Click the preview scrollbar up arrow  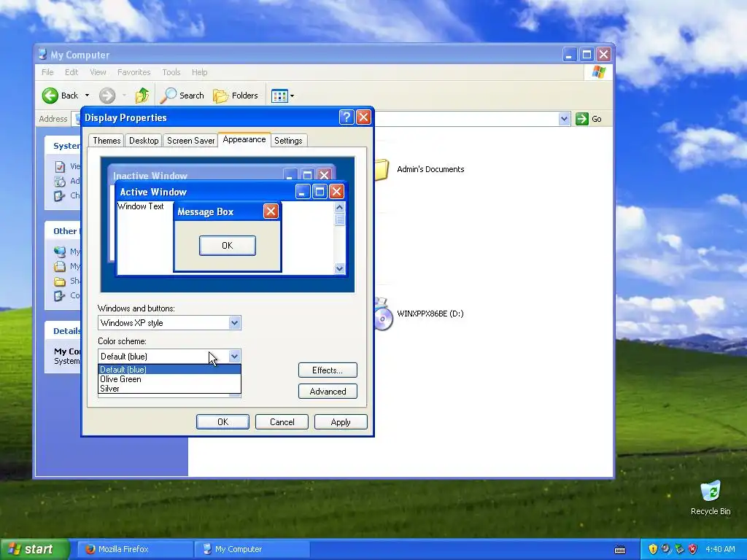[x=339, y=207]
